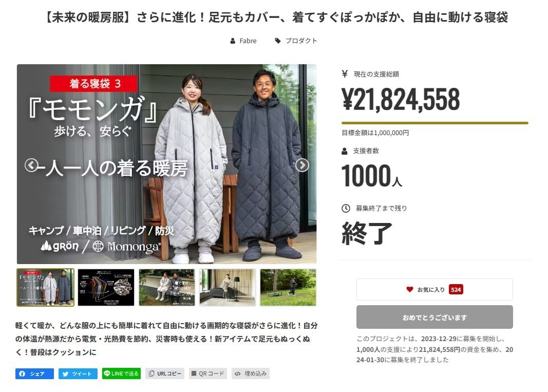The height and width of the screenshot is (392, 548).
Task: Select the living room interior thumbnail
Action: coord(228,287)
